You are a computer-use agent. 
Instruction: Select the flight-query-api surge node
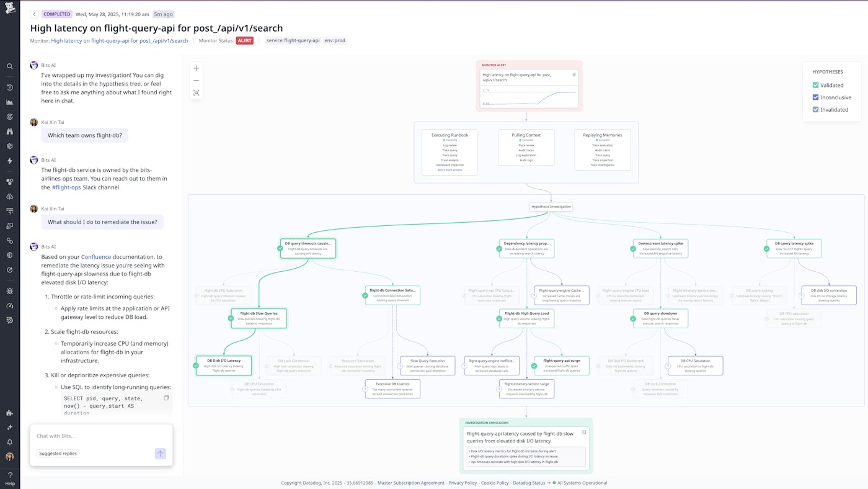(x=561, y=365)
